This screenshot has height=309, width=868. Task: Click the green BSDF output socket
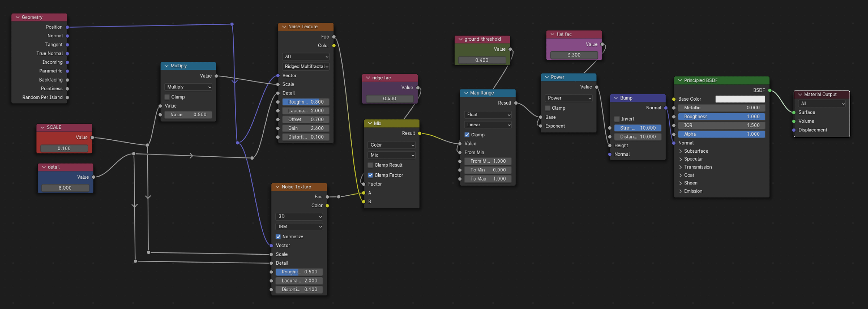click(x=770, y=90)
